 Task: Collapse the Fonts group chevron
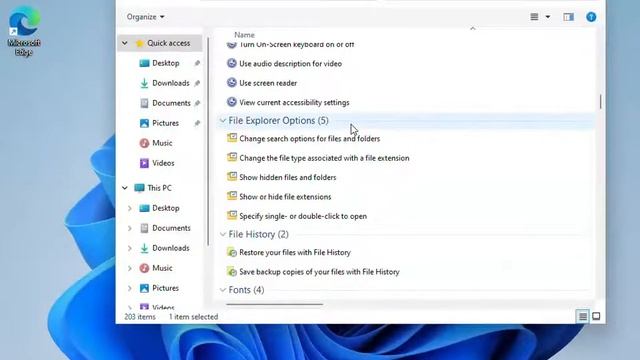[x=223, y=290]
